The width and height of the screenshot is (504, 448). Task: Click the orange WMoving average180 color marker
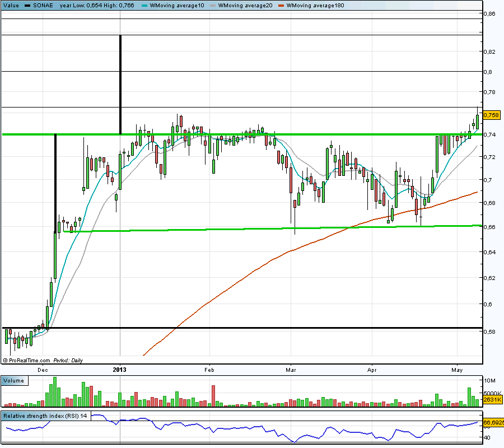281,6
